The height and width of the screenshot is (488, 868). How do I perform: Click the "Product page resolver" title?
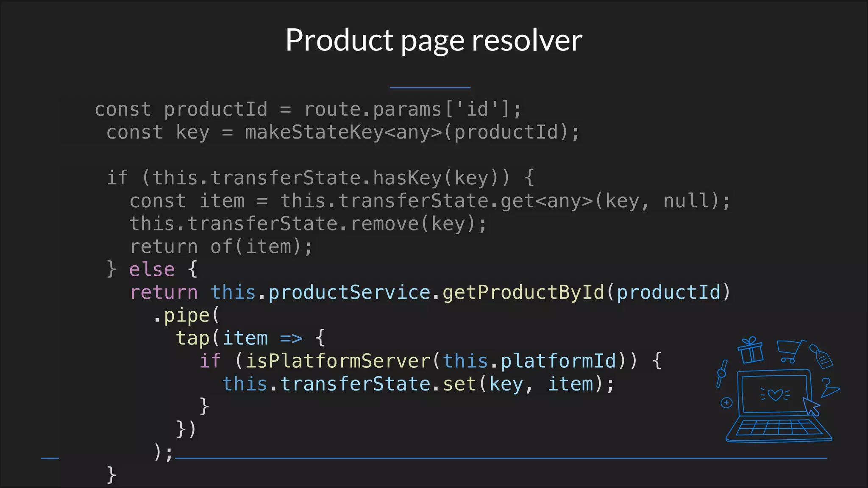click(x=434, y=40)
